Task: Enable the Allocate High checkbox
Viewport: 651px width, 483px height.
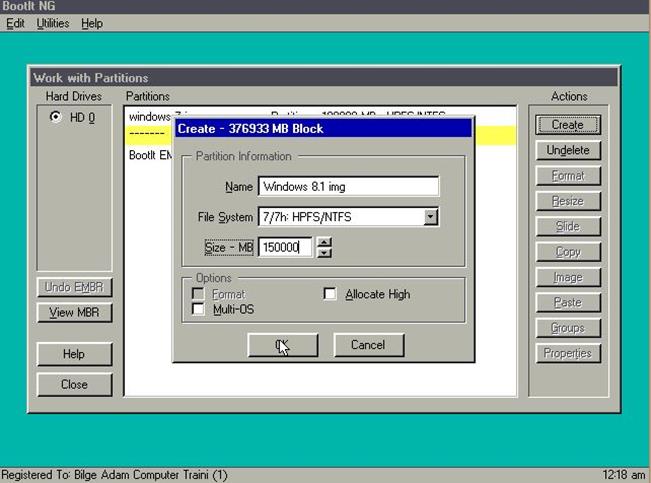Action: (330, 294)
